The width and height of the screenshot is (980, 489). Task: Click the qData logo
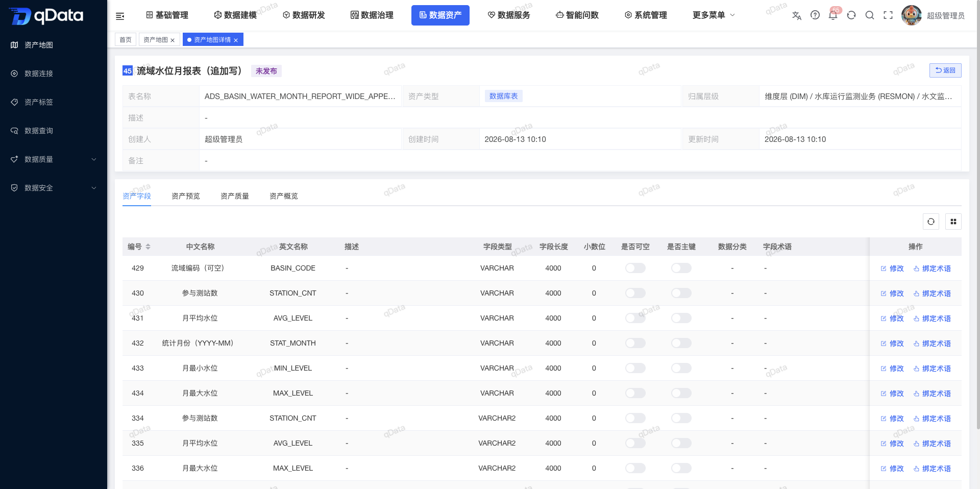46,16
